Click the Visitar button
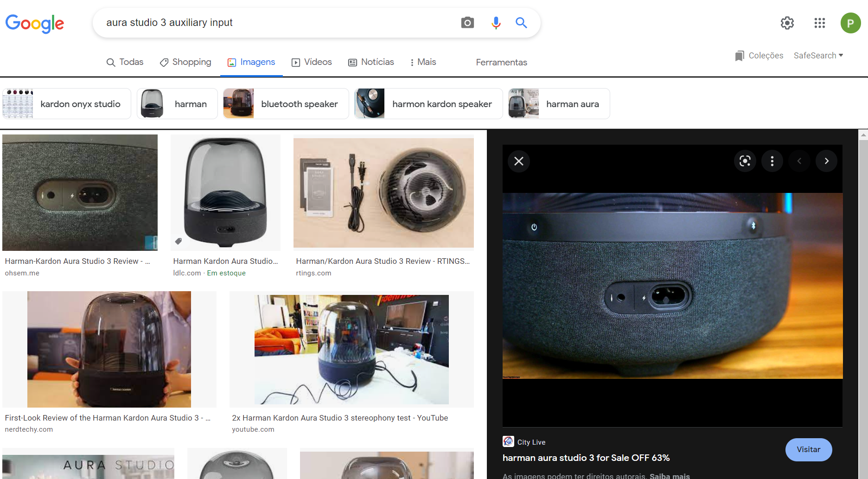 (x=808, y=449)
